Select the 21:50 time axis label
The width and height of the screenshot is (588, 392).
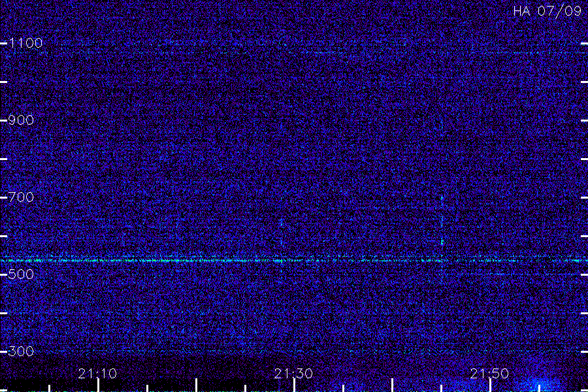(x=490, y=374)
